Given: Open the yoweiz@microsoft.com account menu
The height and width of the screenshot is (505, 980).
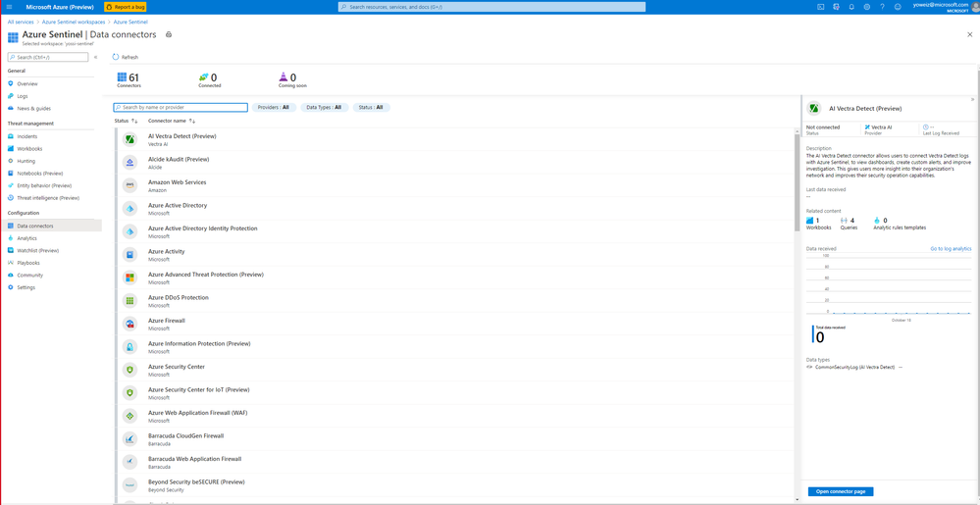Looking at the screenshot, I should (945, 7).
